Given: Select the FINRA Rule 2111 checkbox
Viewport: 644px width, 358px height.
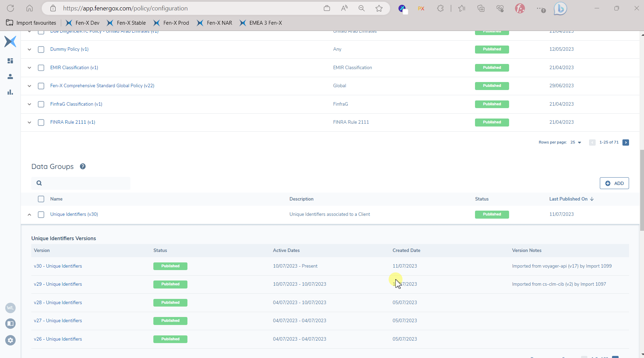Looking at the screenshot, I should click(41, 122).
